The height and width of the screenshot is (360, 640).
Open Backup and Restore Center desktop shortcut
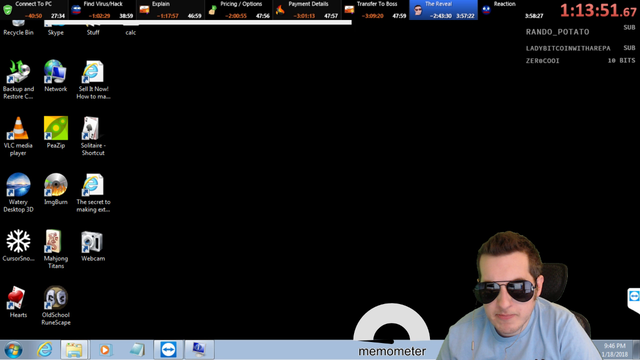coord(18,80)
